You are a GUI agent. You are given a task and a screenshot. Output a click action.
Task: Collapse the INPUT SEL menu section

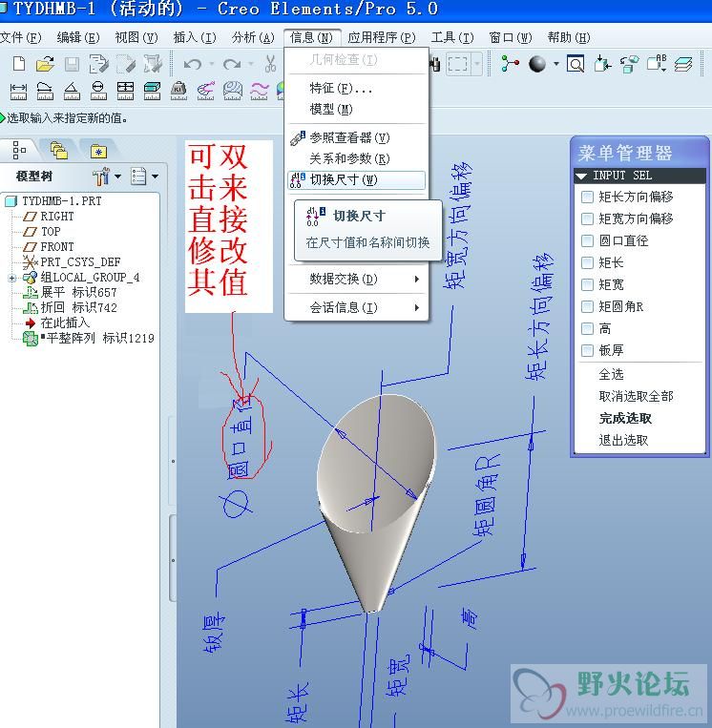(x=581, y=176)
